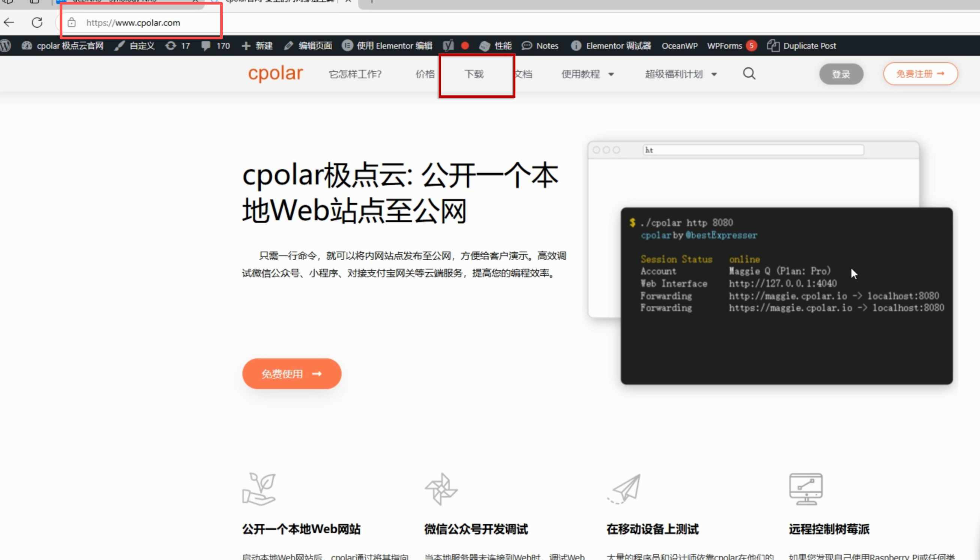Viewport: 980px width, 560px height.
Task: Click Duplicate Post in admin bar
Action: (x=801, y=46)
